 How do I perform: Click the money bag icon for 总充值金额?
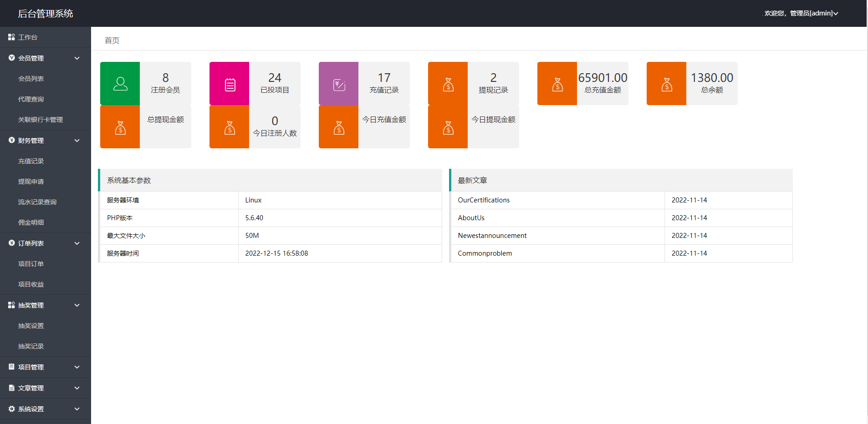557,85
